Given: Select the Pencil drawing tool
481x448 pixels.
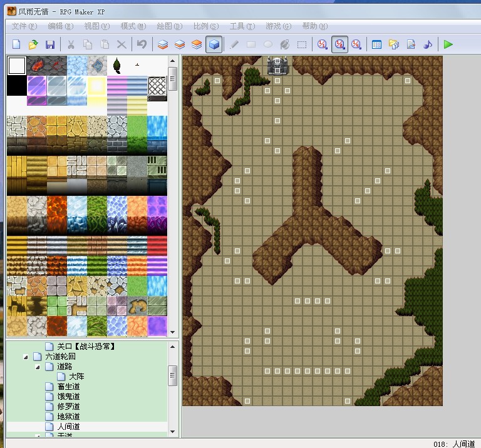Looking at the screenshot, I should click(x=234, y=44).
